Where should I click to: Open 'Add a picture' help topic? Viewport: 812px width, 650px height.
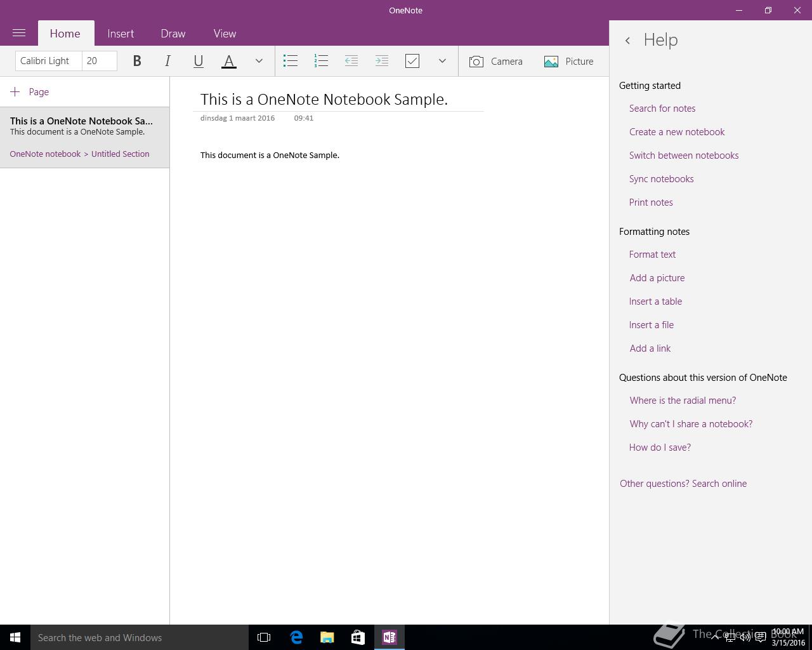(x=657, y=278)
